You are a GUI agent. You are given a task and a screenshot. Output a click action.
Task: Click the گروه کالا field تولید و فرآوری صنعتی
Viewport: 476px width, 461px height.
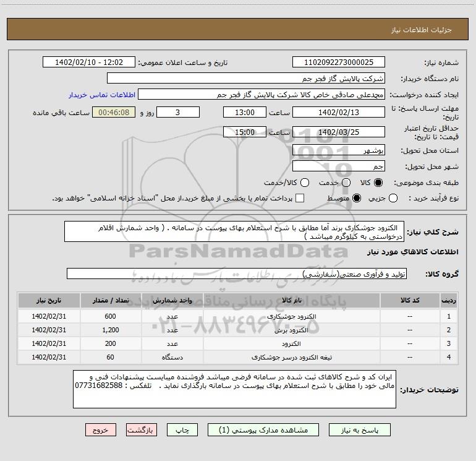point(237,274)
